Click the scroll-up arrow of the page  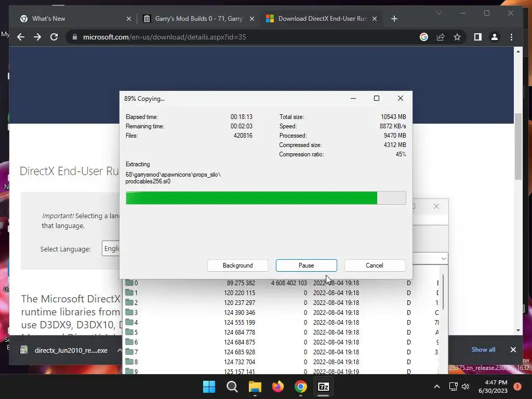[x=518, y=51]
